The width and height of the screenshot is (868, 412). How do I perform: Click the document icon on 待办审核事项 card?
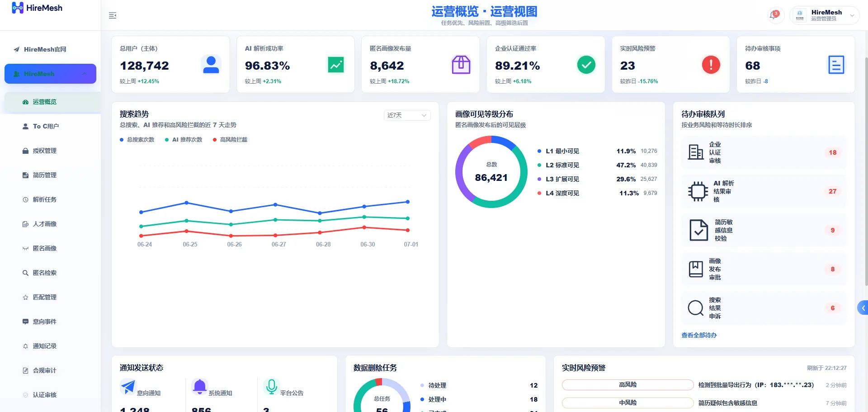tap(836, 65)
